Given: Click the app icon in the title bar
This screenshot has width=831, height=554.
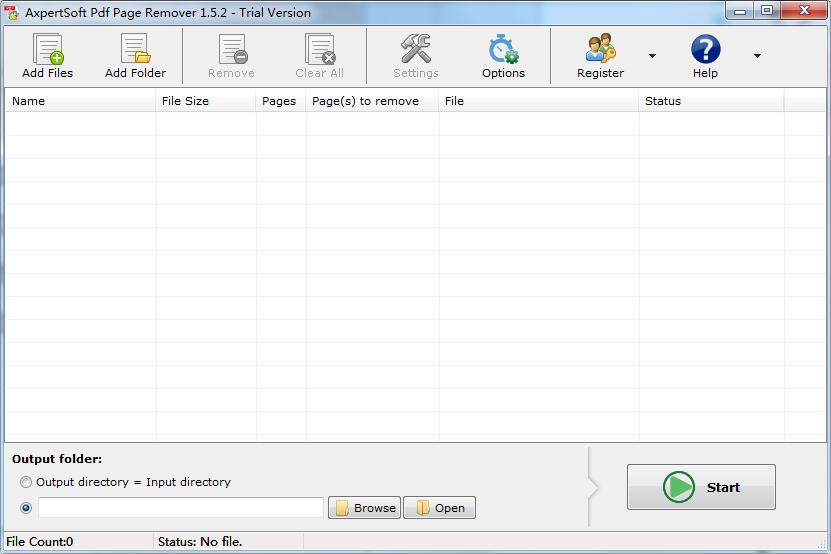Looking at the screenshot, I should point(12,12).
